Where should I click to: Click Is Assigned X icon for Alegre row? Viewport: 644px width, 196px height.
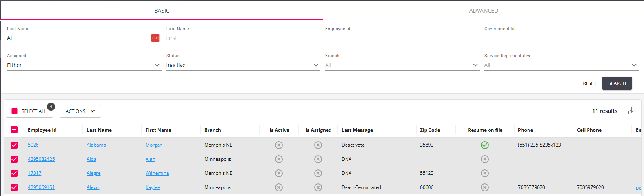point(318,173)
